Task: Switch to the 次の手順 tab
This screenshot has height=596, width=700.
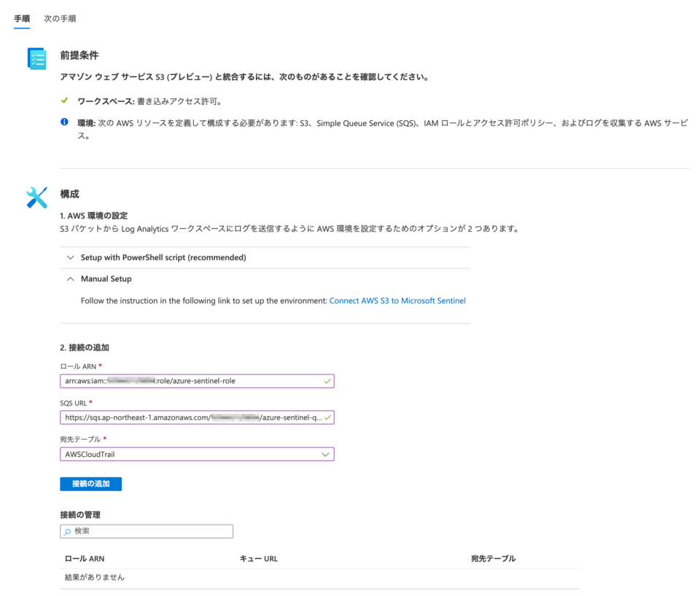Action: coord(59,17)
